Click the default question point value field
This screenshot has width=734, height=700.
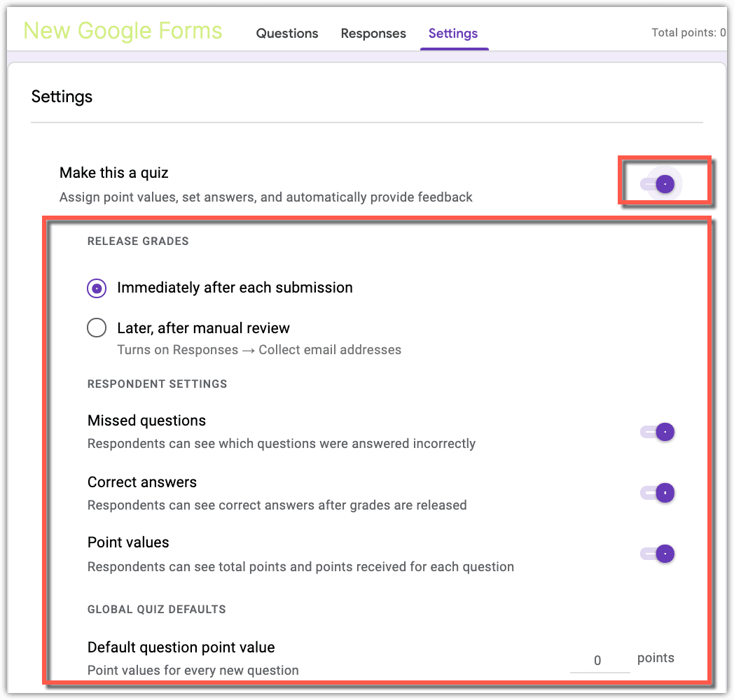point(600,661)
